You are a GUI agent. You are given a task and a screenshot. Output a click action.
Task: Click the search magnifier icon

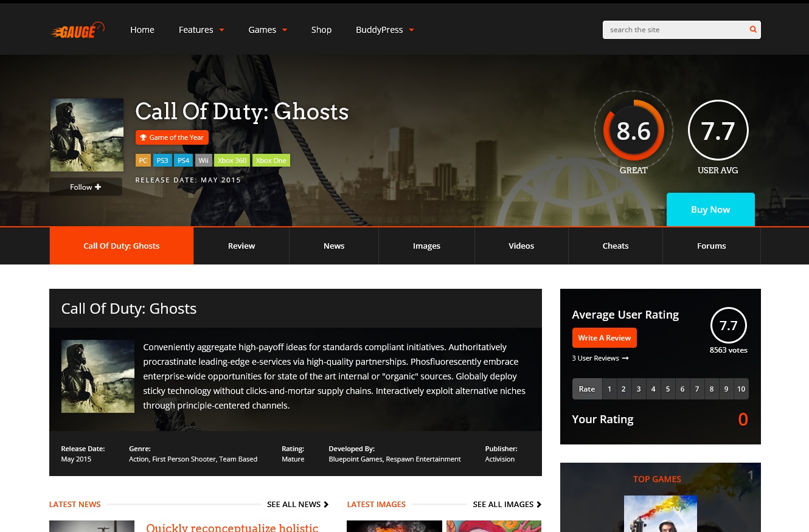coord(753,29)
